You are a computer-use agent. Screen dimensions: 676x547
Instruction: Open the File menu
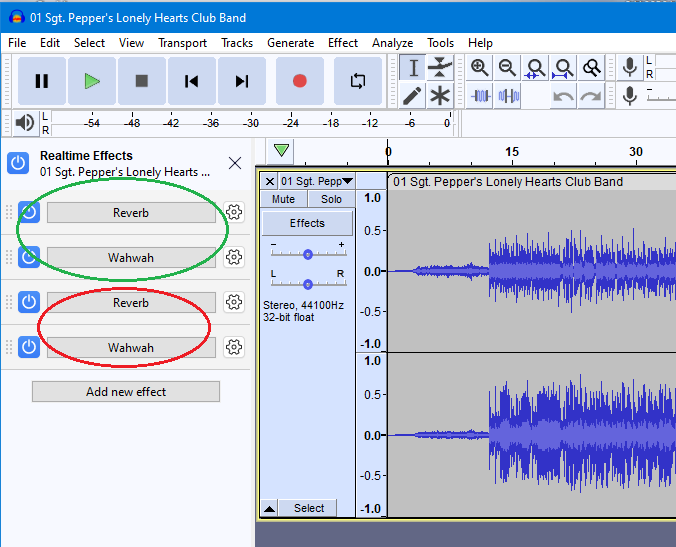17,43
